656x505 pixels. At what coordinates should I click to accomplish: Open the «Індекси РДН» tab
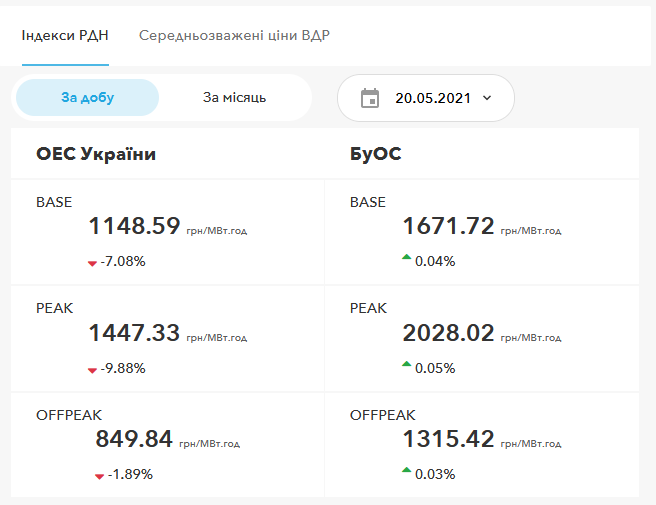tap(65, 36)
